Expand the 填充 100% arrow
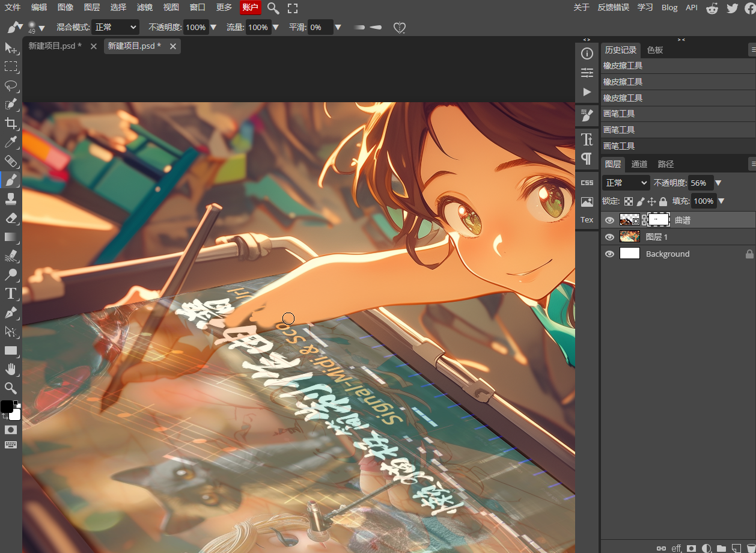The width and height of the screenshot is (756, 553). click(x=721, y=201)
